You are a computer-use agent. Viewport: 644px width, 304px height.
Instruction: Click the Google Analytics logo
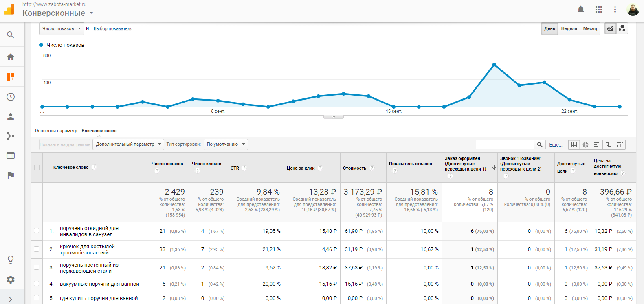coord(9,9)
